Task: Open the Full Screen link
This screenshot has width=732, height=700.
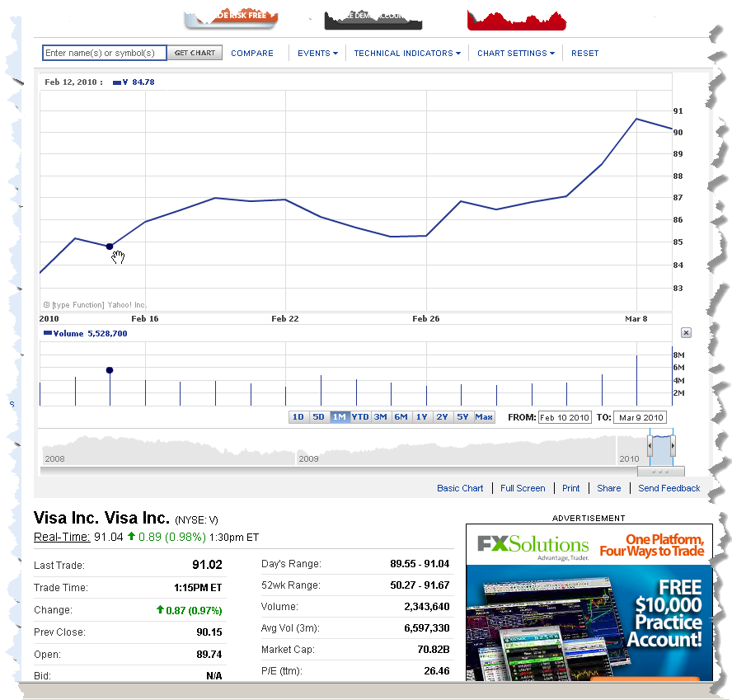Action: pos(523,488)
